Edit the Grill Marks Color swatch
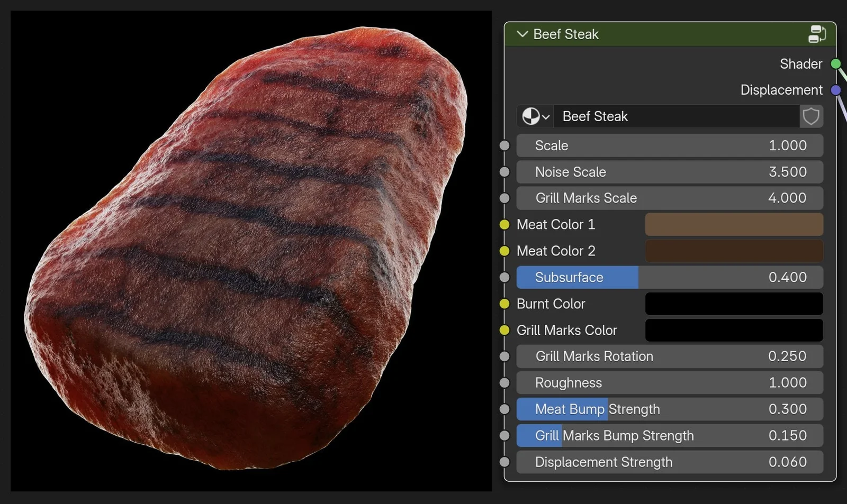This screenshot has height=504, width=847. (x=734, y=330)
